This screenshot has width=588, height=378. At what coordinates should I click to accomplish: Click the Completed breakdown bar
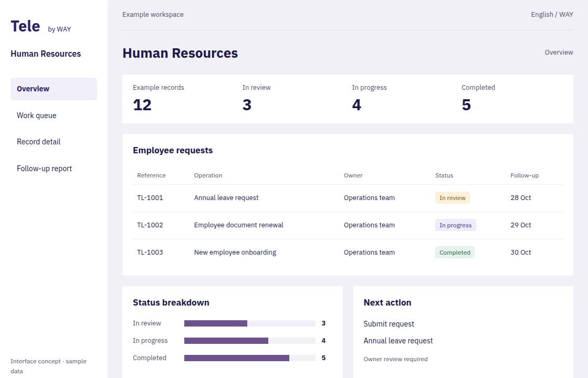coord(250,358)
